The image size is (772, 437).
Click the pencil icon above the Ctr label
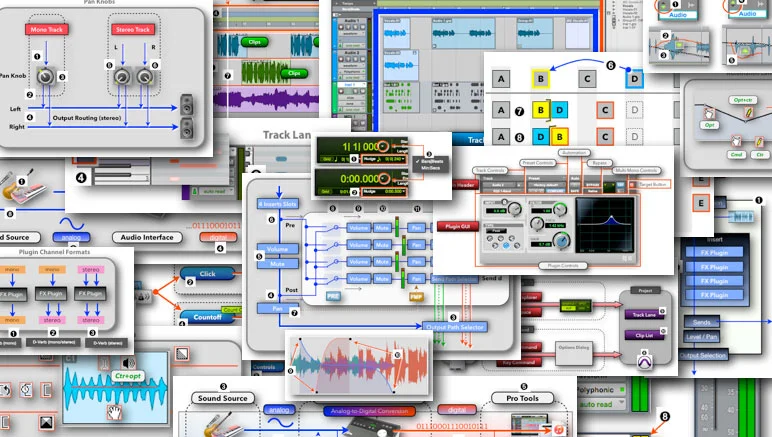point(759,142)
